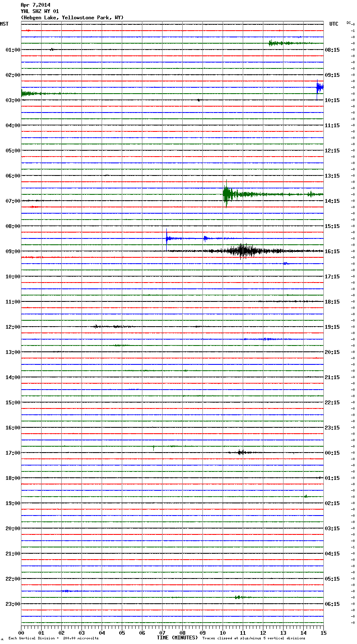This screenshot has width=357, height=644.
Task: Click the "20:15" UTC time label
Action: pyautogui.click(x=332, y=352)
